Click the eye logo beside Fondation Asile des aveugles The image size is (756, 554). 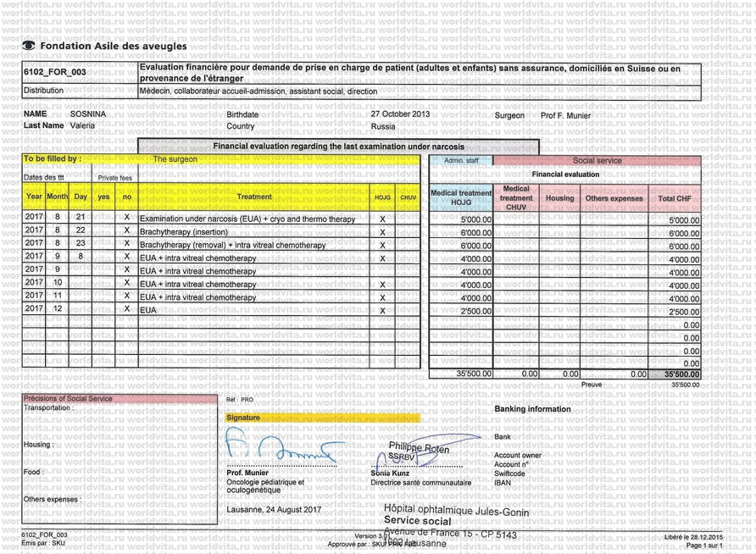click(x=29, y=46)
